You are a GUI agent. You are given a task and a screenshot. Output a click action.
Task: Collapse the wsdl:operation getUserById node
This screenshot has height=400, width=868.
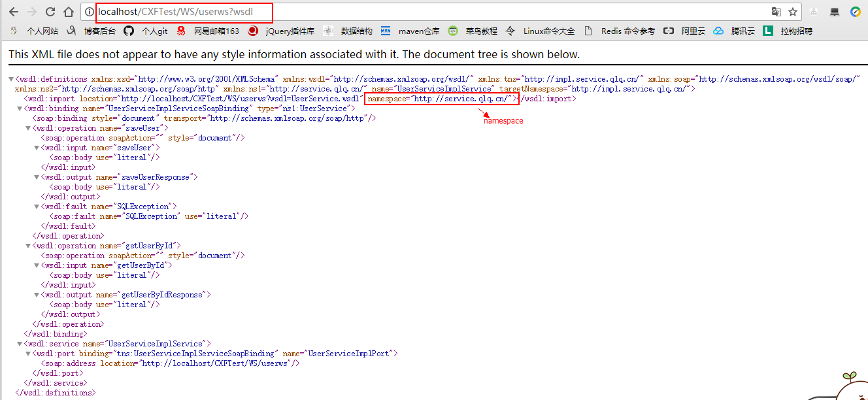[27, 246]
